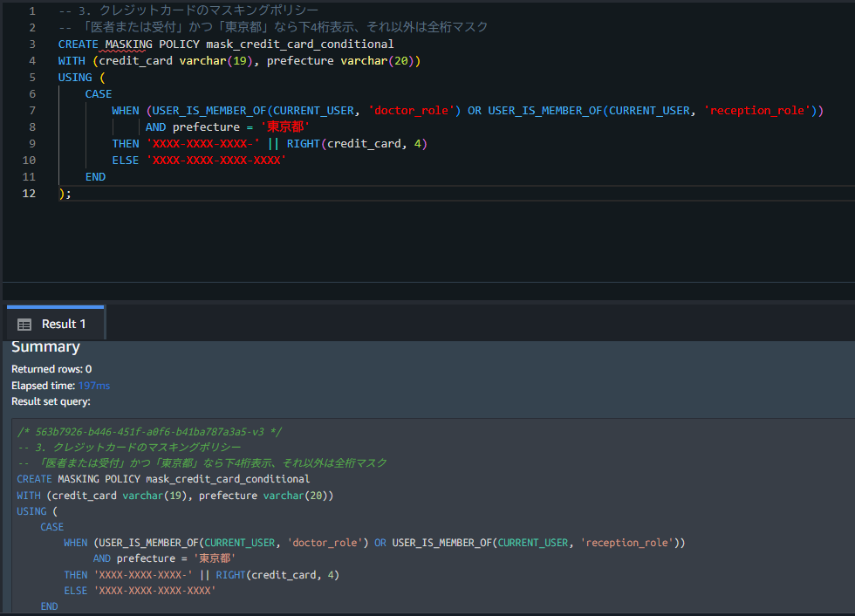Click line number 12 in the editor gutter

[x=29, y=194]
